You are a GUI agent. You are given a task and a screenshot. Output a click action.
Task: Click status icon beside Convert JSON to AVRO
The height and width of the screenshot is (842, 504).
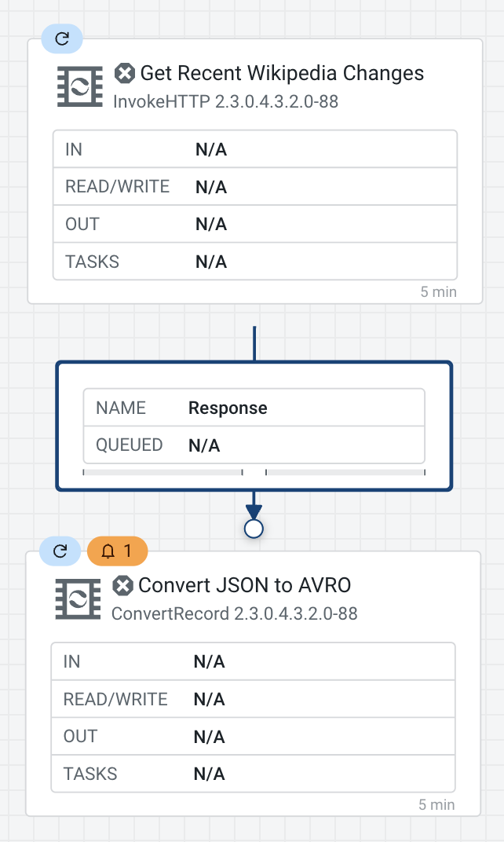[x=122, y=586]
